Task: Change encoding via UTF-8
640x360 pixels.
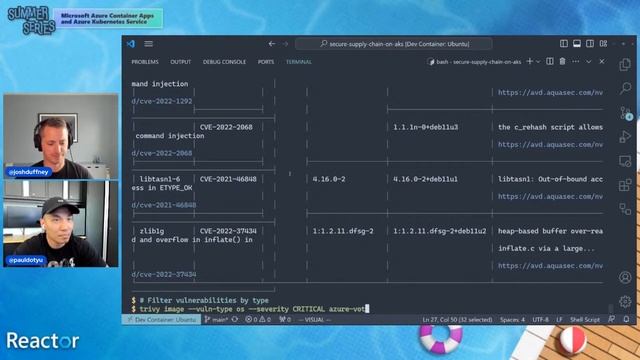Action: pyautogui.click(x=540, y=320)
